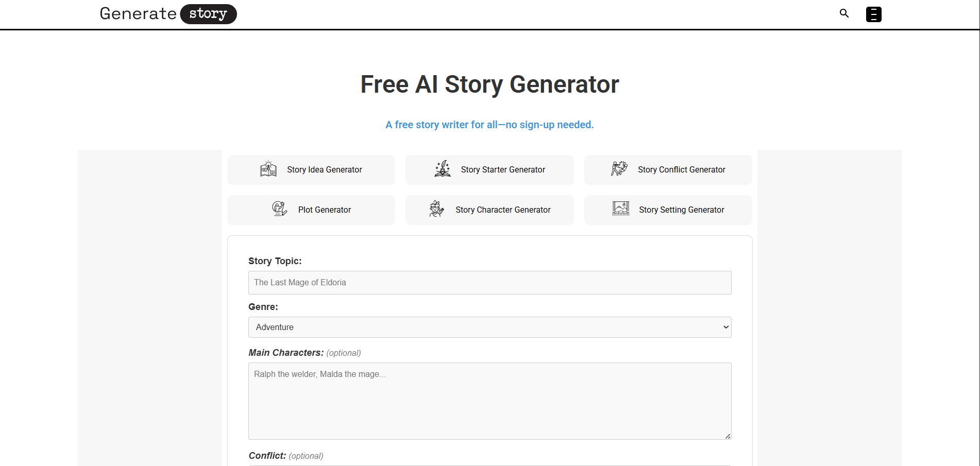980x466 pixels.
Task: Click the Story Starter Generator quill icon
Action: (442, 169)
